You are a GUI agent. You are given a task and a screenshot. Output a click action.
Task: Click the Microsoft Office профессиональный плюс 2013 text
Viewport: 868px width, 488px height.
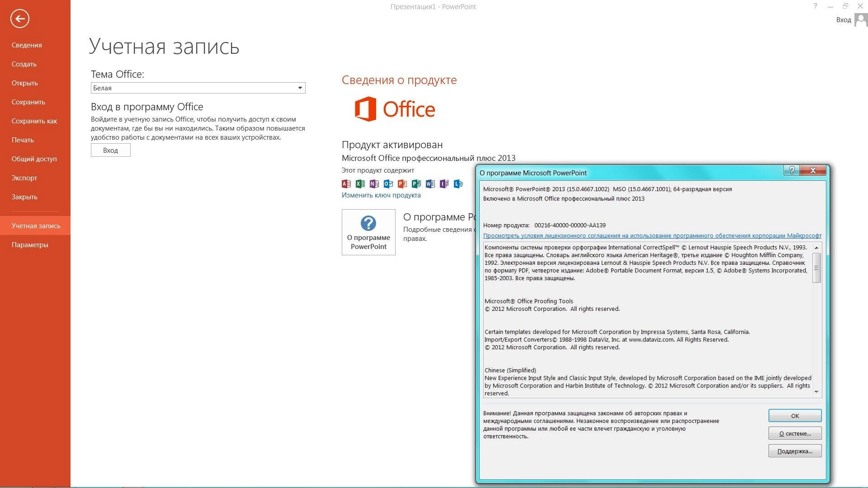pos(429,158)
